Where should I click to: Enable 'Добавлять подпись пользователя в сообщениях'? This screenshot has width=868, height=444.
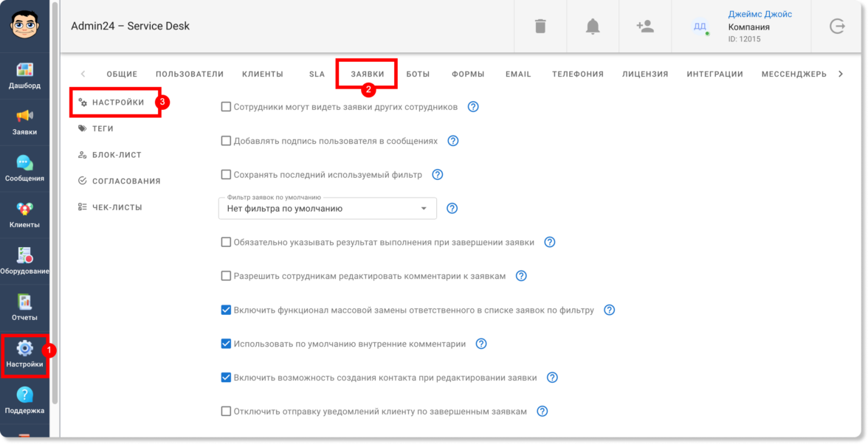[226, 141]
